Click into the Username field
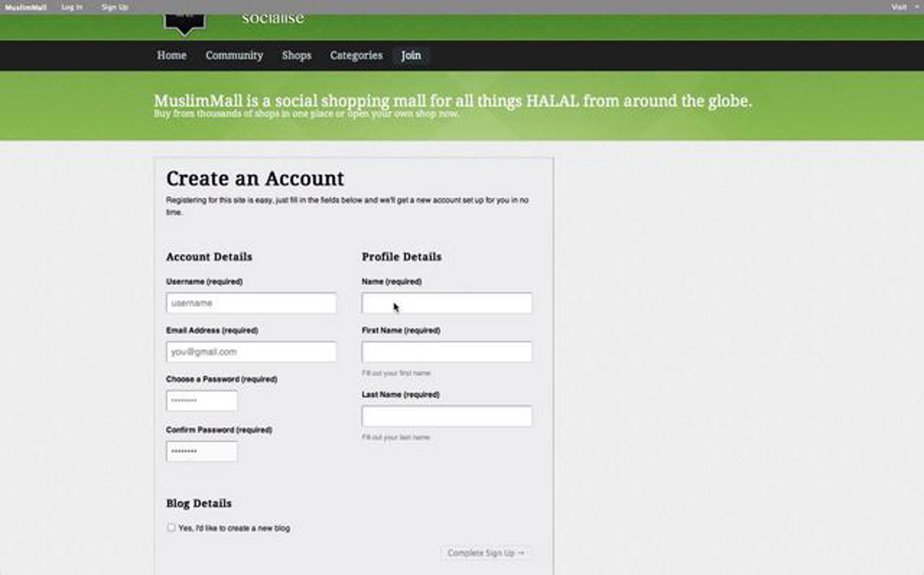 pyautogui.click(x=251, y=303)
